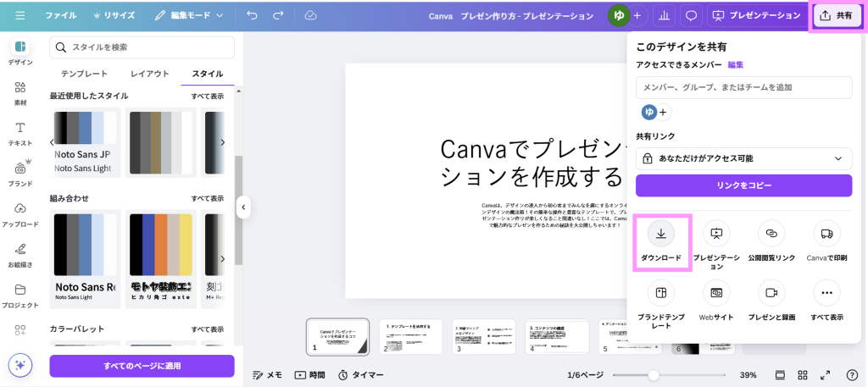Open the ファイル menu

(x=60, y=15)
